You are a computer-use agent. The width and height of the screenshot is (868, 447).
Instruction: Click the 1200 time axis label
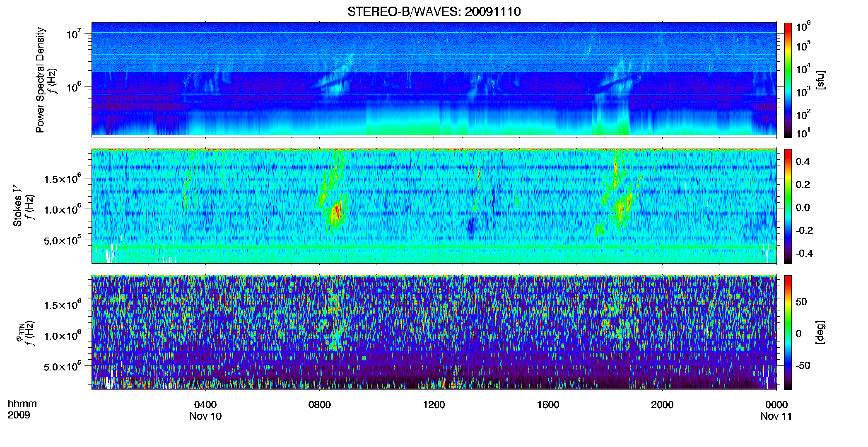tap(434, 404)
